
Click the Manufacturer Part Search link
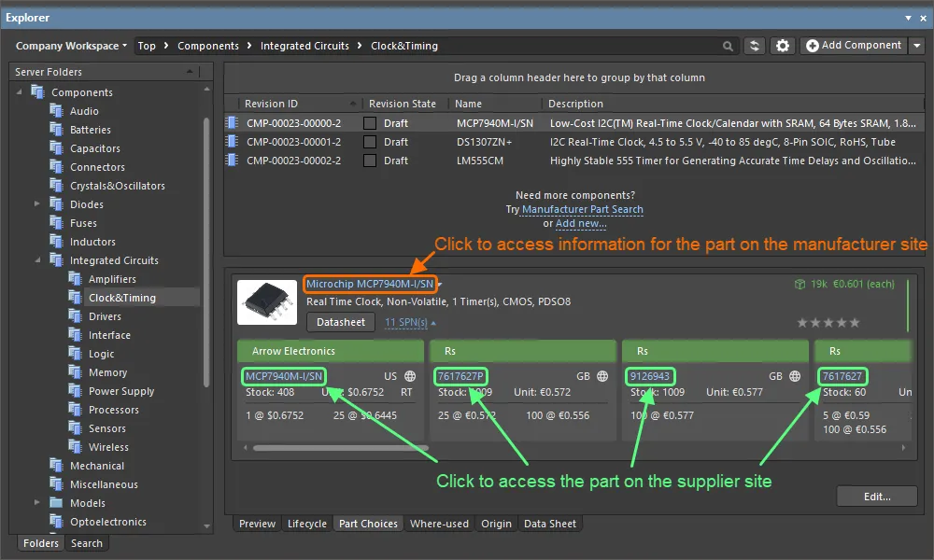pos(583,209)
